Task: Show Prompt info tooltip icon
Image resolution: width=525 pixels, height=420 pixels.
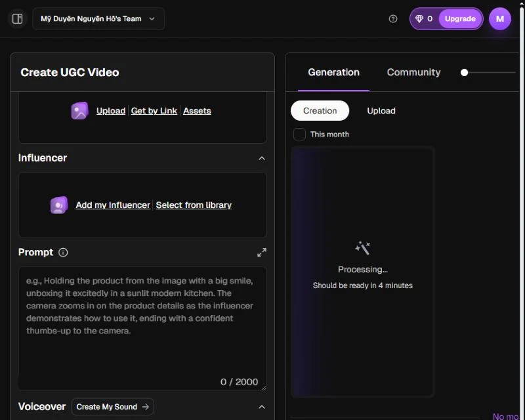Action: (x=63, y=252)
